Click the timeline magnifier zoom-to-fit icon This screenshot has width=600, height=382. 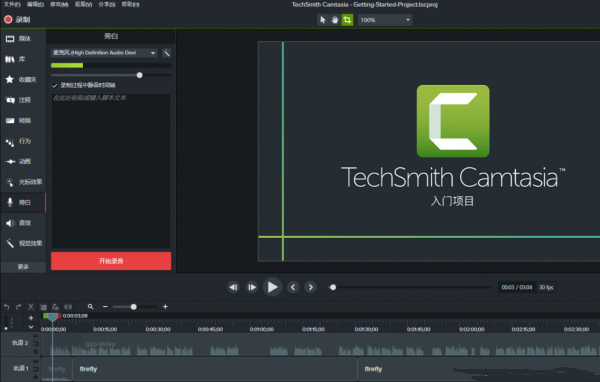tap(90, 307)
